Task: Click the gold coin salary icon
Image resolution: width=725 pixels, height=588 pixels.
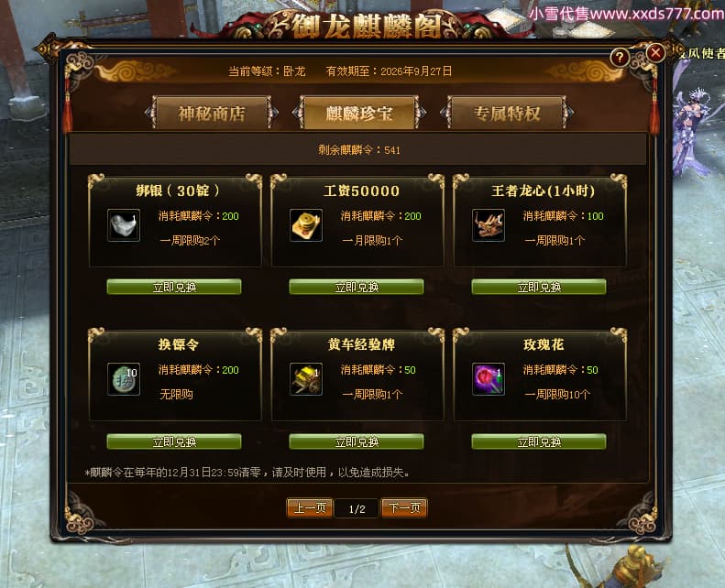Action: click(x=305, y=225)
